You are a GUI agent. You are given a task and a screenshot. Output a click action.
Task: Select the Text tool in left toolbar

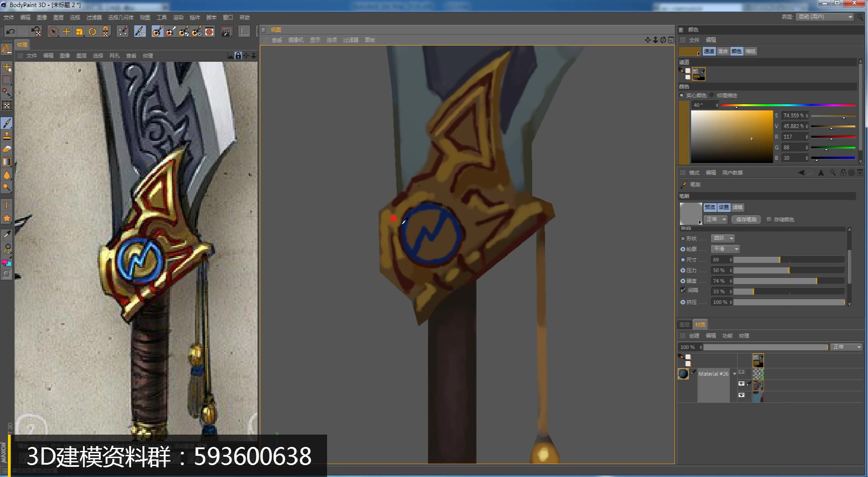tap(7, 205)
